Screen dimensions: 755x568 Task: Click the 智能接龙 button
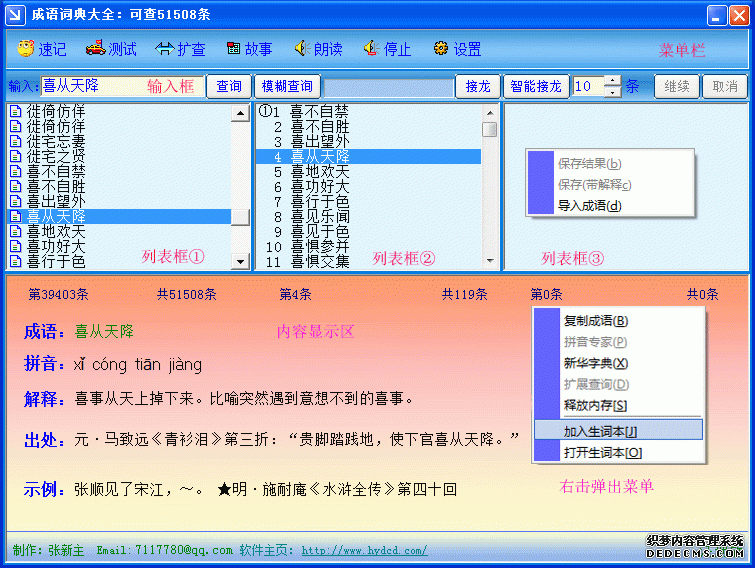(536, 87)
